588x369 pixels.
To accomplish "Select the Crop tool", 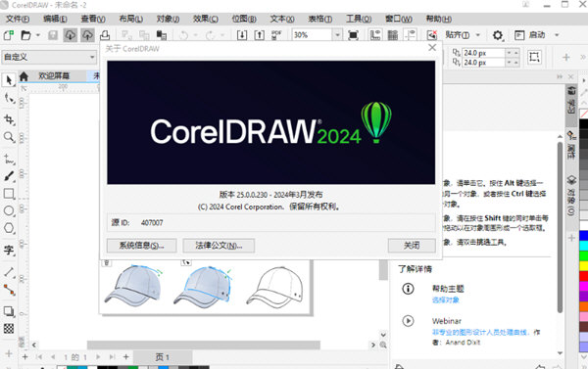I will coord(9,119).
